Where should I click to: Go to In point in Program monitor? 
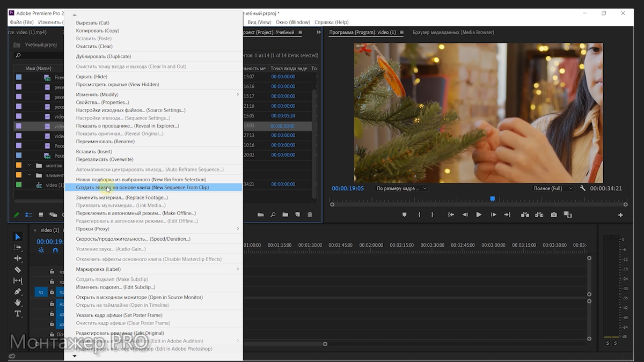pos(451,215)
